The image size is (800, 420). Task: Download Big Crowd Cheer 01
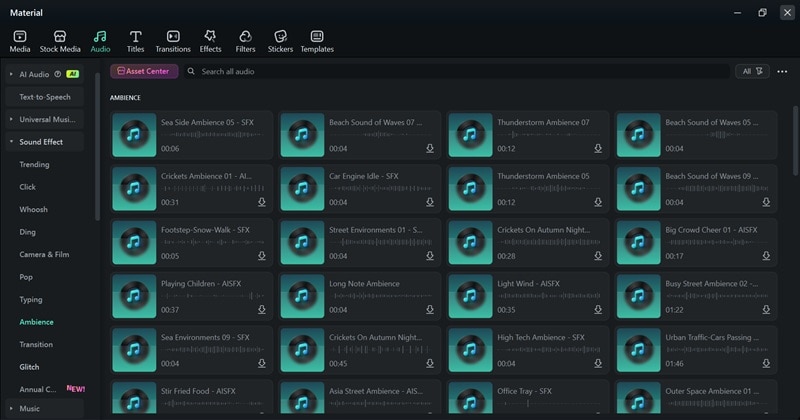pyautogui.click(x=766, y=256)
